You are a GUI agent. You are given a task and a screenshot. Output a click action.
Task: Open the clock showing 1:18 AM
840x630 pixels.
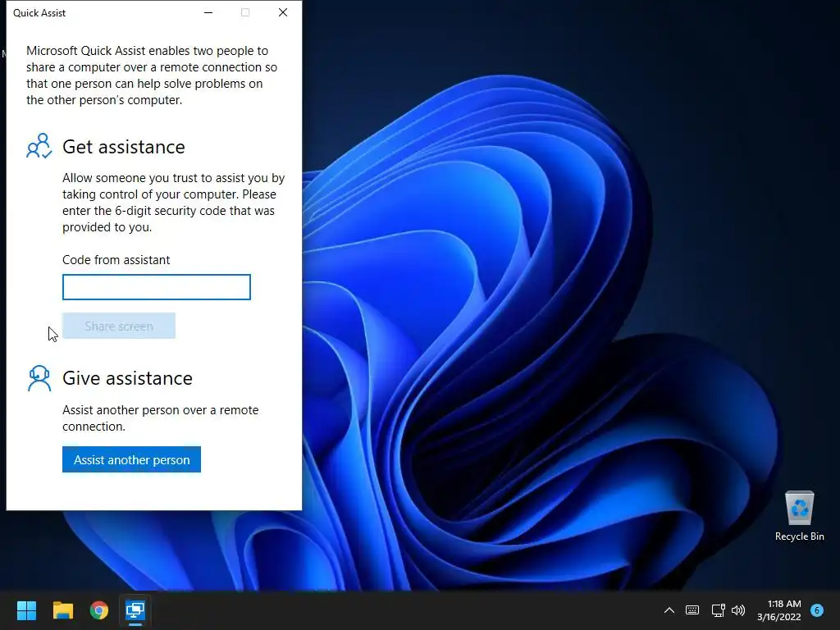779,610
